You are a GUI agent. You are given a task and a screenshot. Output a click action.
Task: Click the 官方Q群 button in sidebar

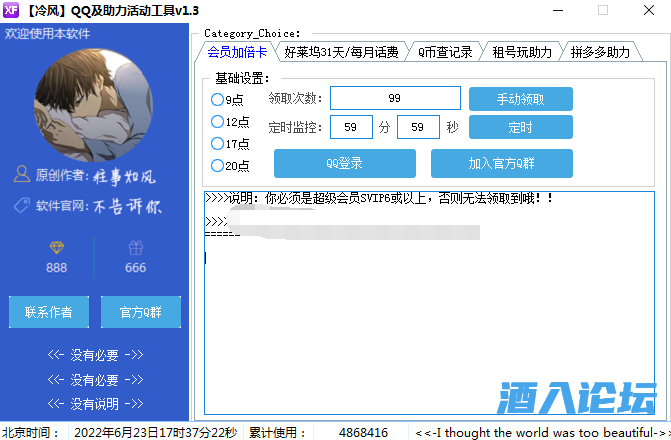(141, 312)
